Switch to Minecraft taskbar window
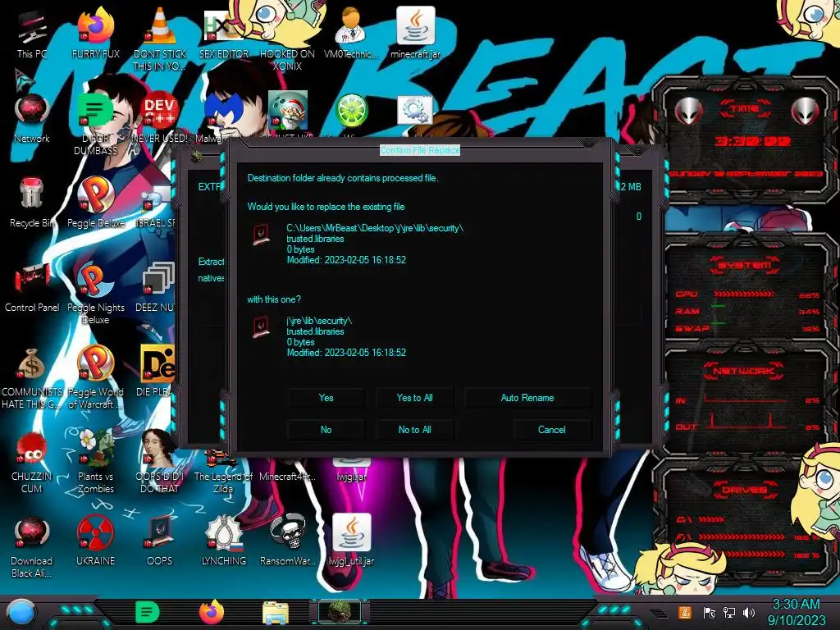The image size is (840, 630). pos(340,612)
